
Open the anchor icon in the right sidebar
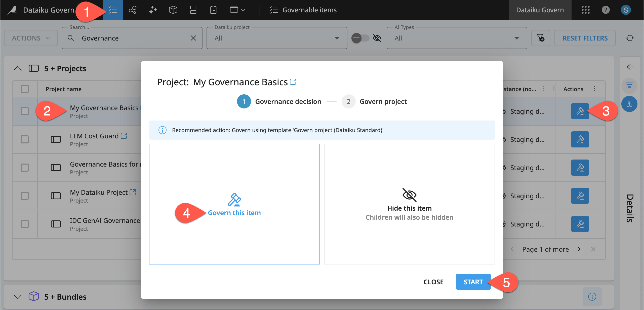pos(629,104)
